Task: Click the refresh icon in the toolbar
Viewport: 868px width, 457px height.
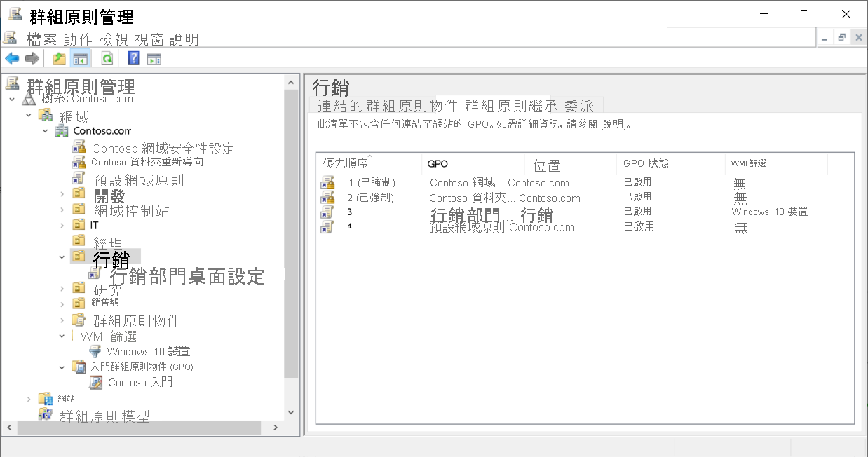Action: click(107, 58)
